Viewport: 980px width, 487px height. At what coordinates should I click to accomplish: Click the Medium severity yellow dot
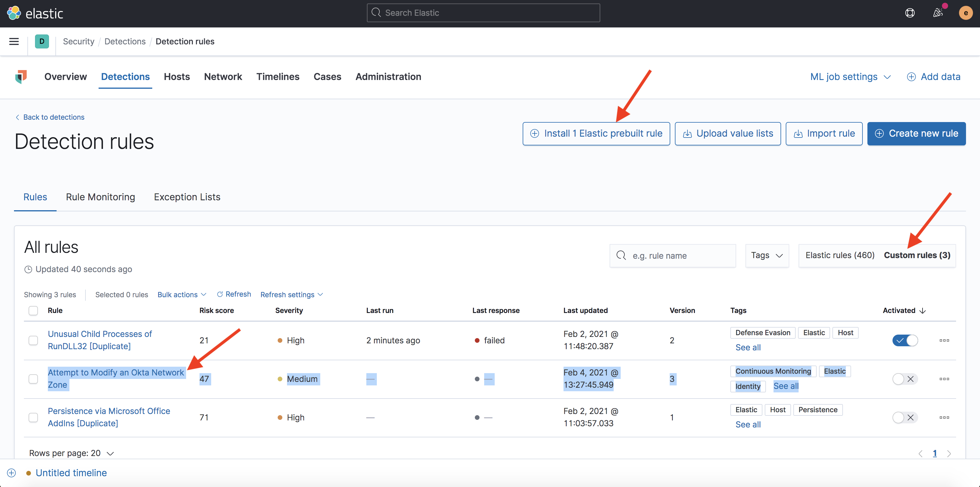coord(280,379)
